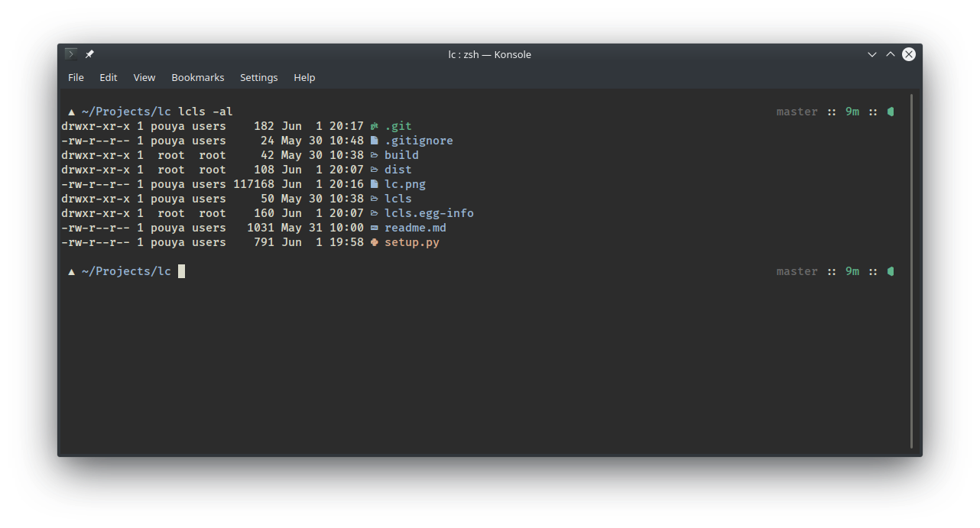
Task: Expand the View menu
Action: 144,77
